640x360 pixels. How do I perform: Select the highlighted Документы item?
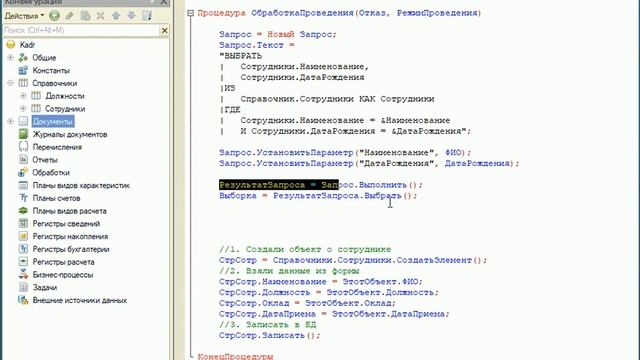click(x=53, y=121)
